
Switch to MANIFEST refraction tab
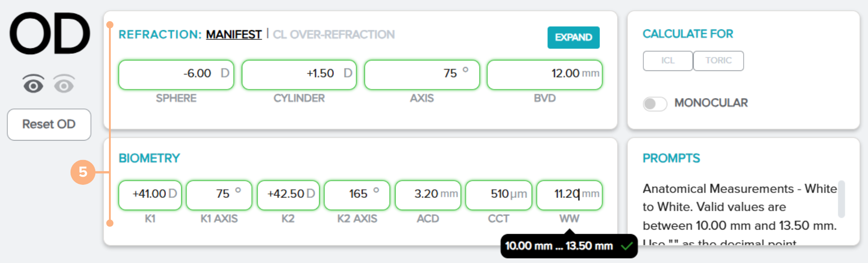[x=234, y=34]
